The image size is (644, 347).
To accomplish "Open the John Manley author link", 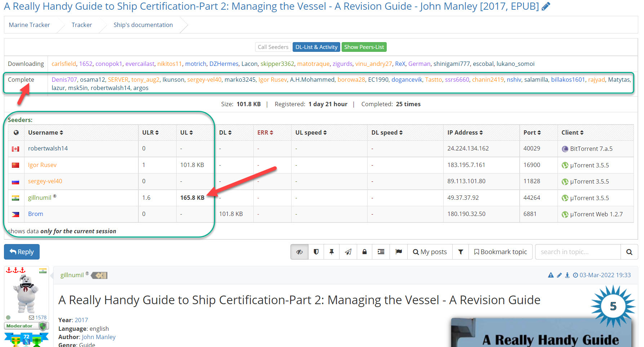I will (x=98, y=337).
